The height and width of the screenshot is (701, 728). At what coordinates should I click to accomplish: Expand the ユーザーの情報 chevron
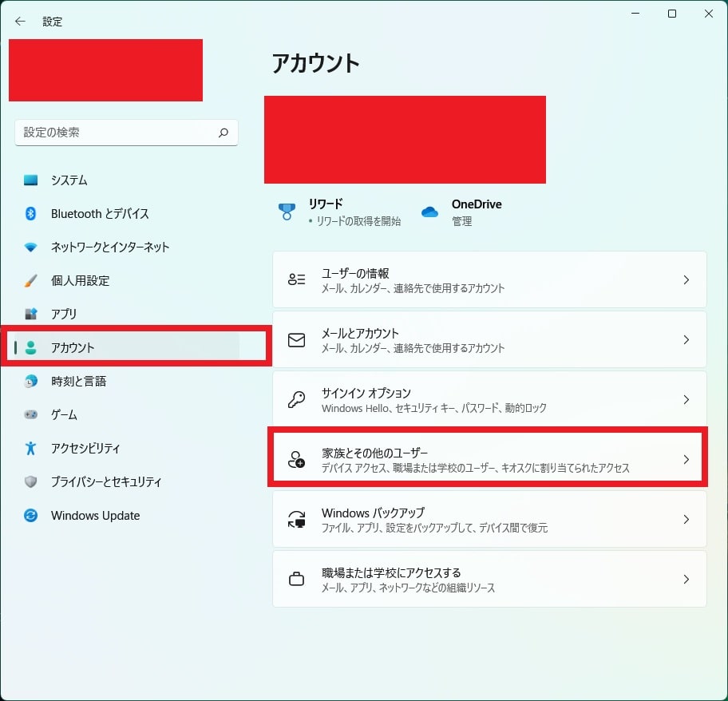(686, 279)
